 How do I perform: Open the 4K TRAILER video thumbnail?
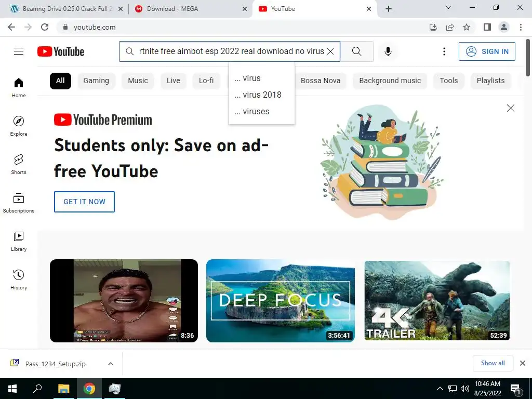(x=437, y=301)
